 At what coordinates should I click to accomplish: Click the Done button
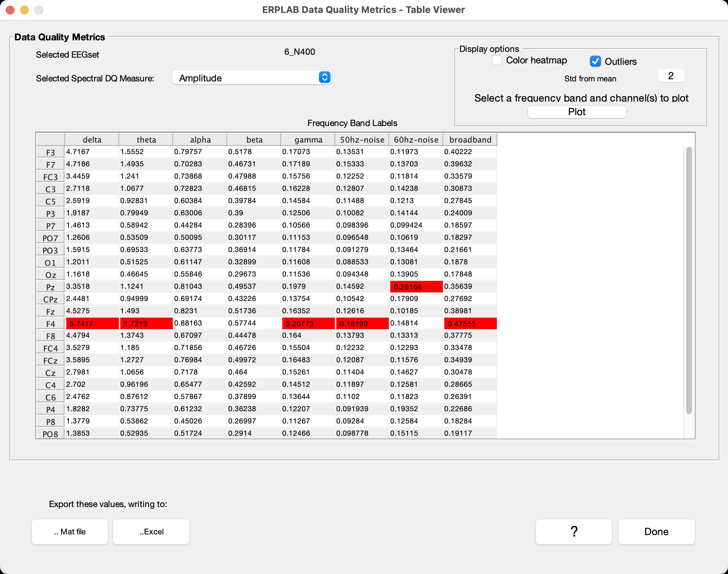point(657,532)
